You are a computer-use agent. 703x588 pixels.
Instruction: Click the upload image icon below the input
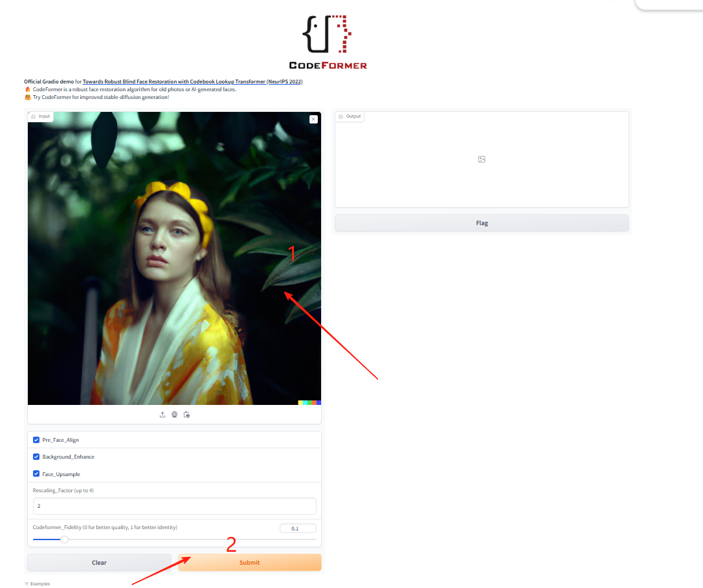coord(162,415)
